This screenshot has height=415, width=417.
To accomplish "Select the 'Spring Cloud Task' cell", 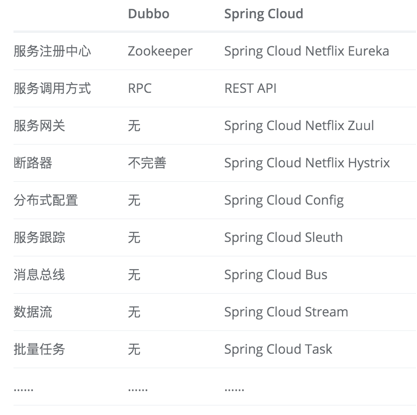I will (278, 350).
